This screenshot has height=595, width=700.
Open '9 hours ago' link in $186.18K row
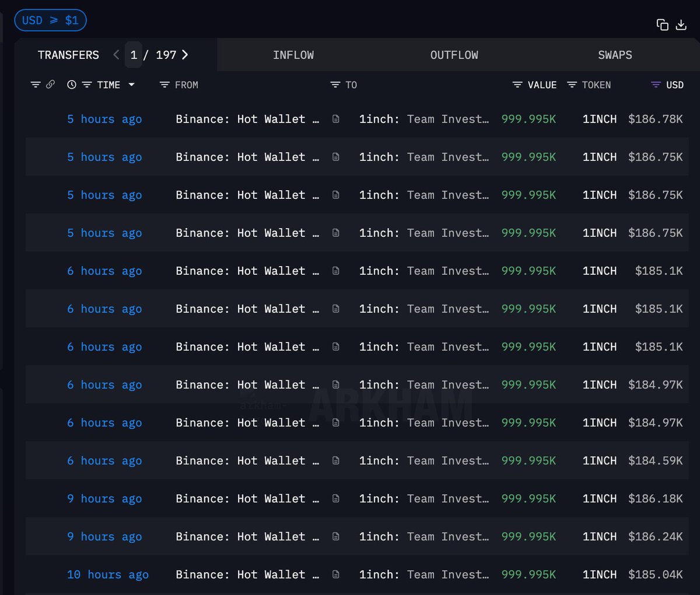104,499
